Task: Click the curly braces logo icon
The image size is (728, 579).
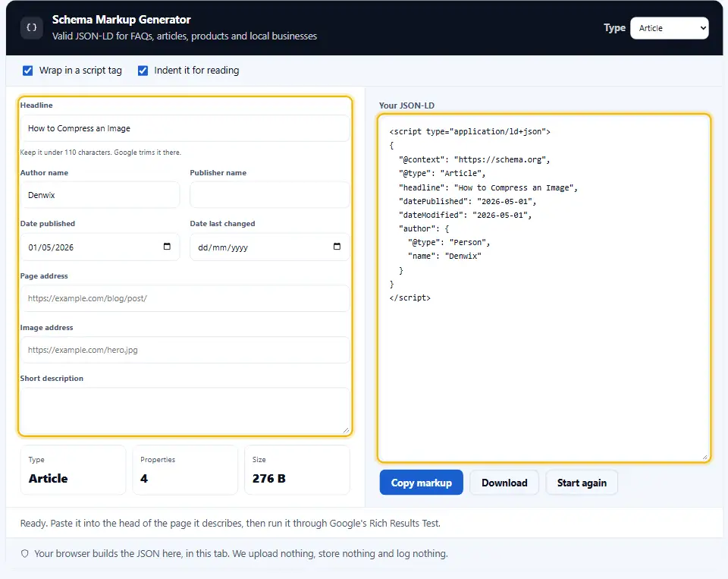Action: point(32,28)
